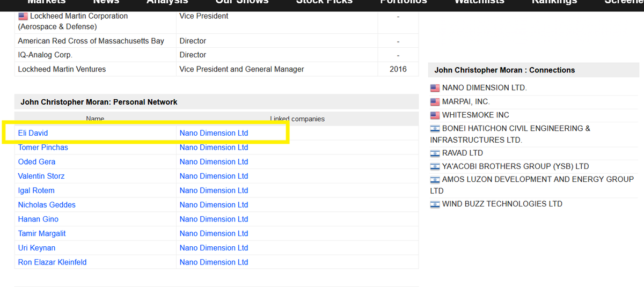The height and width of the screenshot is (287, 644).
Task: Open Nano Dimension Ltd in Ron Elazar Kleinfeld's row
Action: click(214, 262)
